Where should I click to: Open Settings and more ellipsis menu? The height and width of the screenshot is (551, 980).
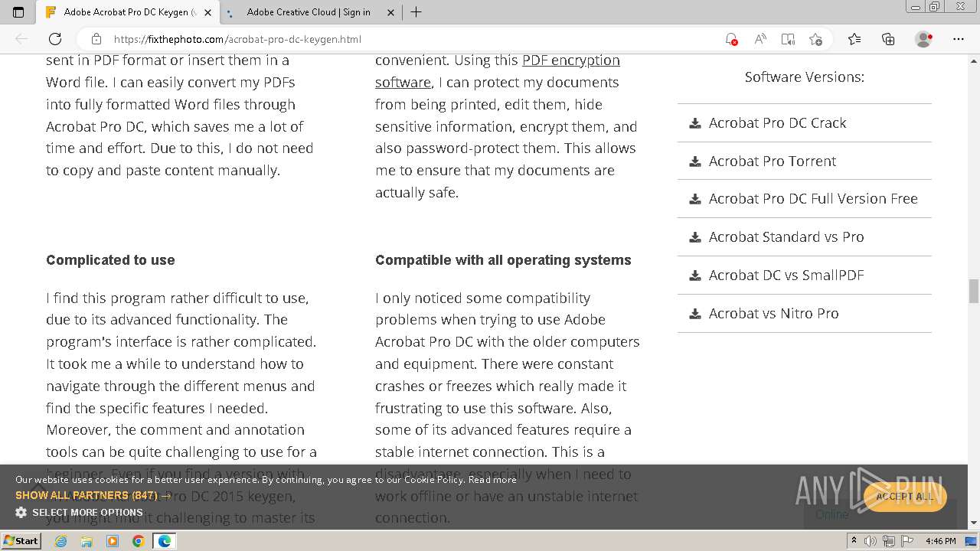click(959, 39)
